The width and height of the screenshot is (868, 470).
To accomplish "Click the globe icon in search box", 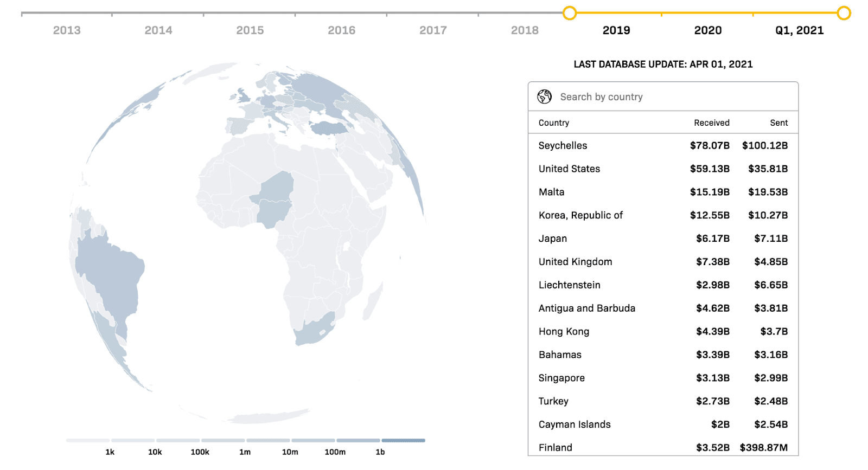I will 544,96.
